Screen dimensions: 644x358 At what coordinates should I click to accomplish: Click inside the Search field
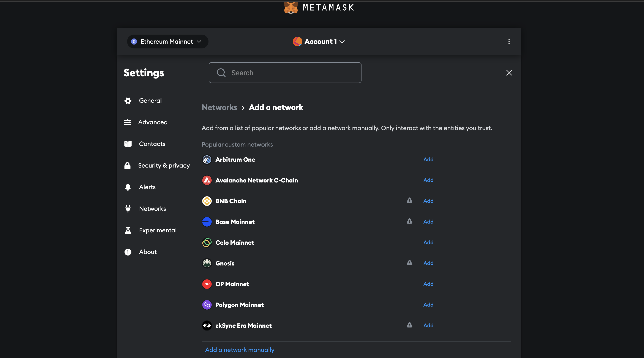tap(285, 73)
